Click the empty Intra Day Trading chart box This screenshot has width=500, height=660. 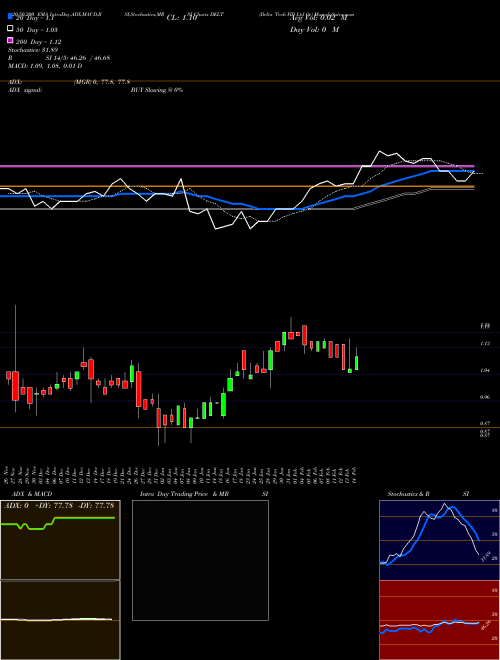click(x=200, y=560)
